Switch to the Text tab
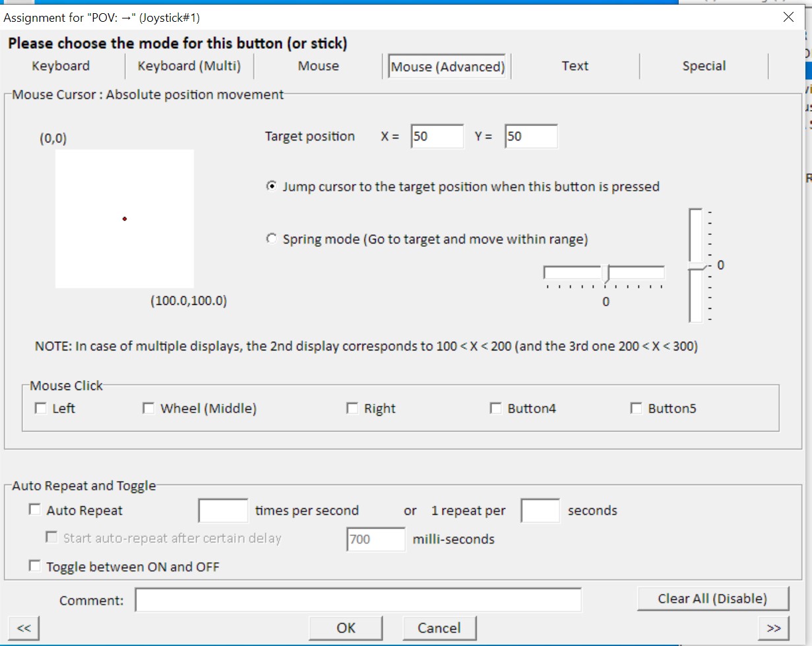The width and height of the screenshot is (812, 646). 575,66
